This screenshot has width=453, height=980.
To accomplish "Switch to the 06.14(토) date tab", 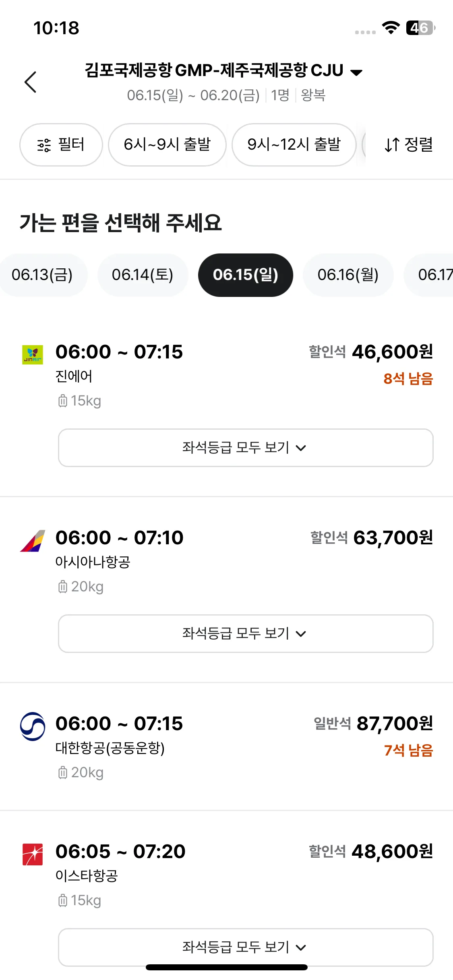I will pyautogui.click(x=143, y=275).
